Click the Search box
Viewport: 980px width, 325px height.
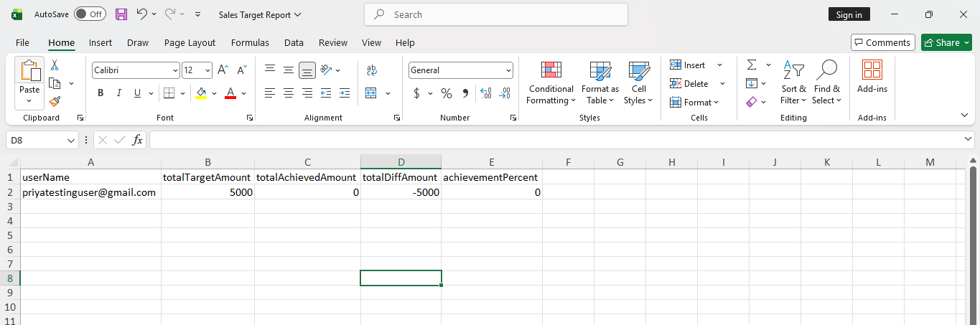point(495,14)
